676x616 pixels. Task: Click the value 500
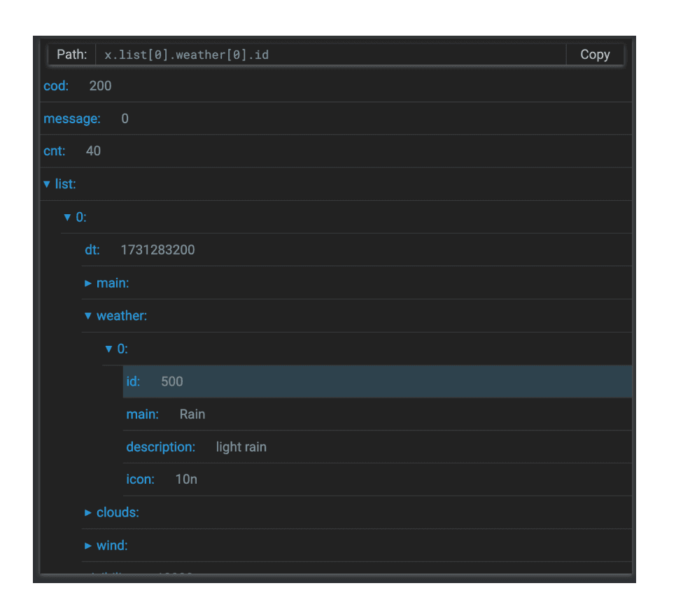171,381
